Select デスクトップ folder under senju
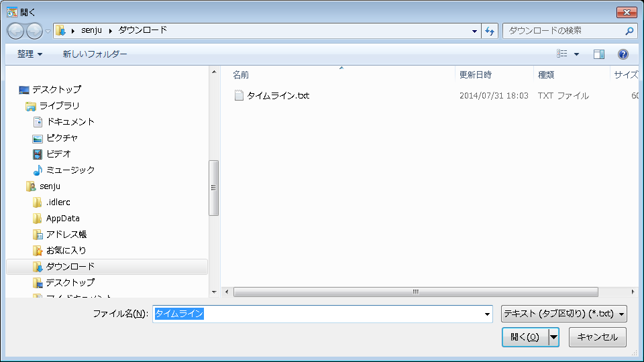 (x=70, y=283)
